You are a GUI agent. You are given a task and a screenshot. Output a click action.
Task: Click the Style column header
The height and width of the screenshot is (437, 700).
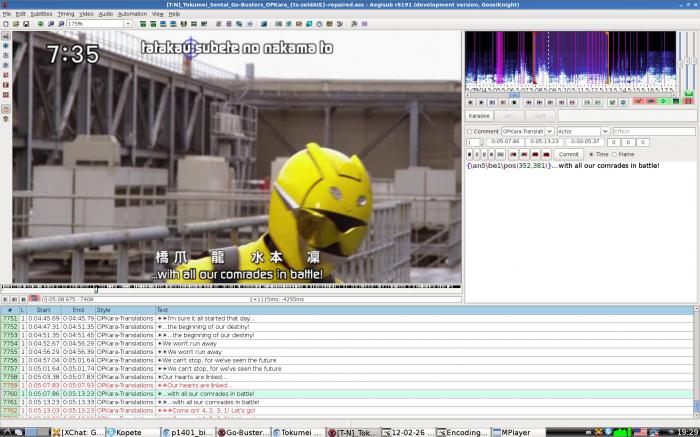[x=125, y=310]
